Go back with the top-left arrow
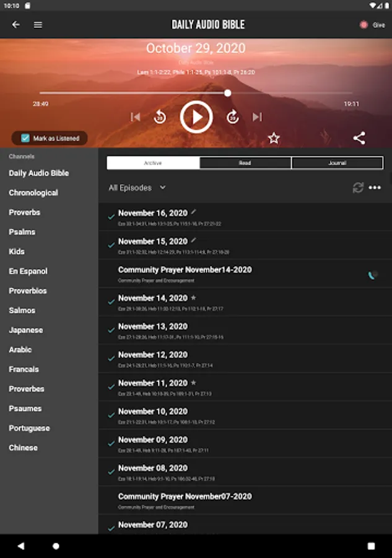The image size is (392, 558). pos(15,25)
